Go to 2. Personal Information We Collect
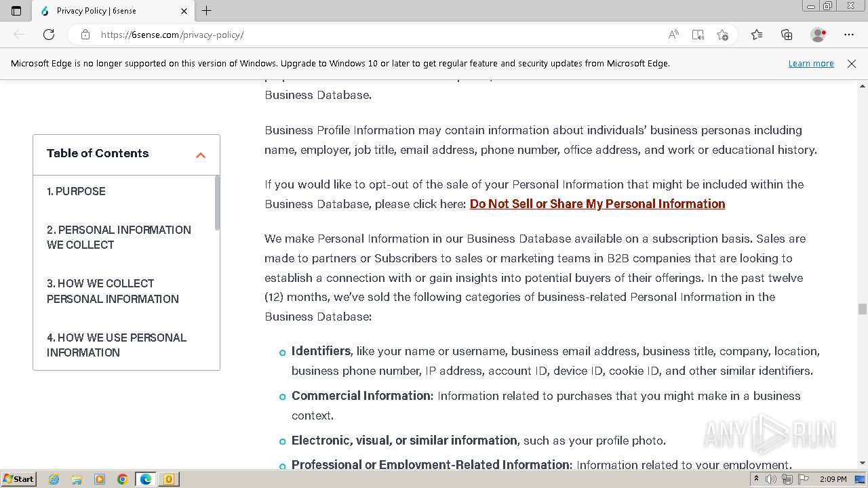This screenshot has width=868, height=488. 119,237
